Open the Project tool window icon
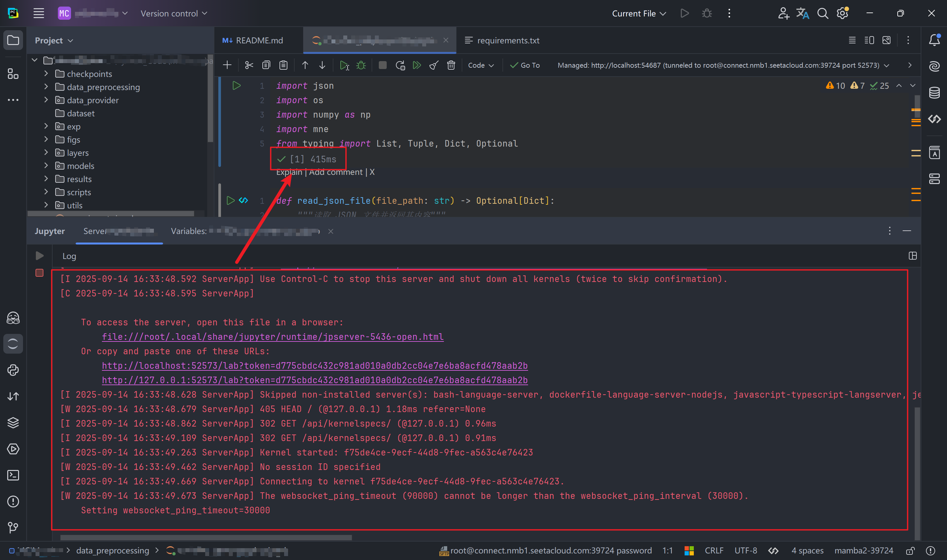 [x=13, y=40]
